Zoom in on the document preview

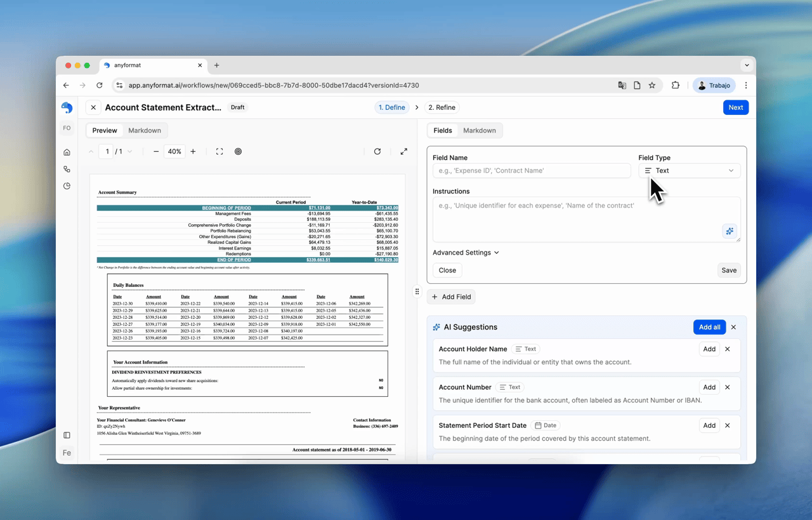[193, 152]
